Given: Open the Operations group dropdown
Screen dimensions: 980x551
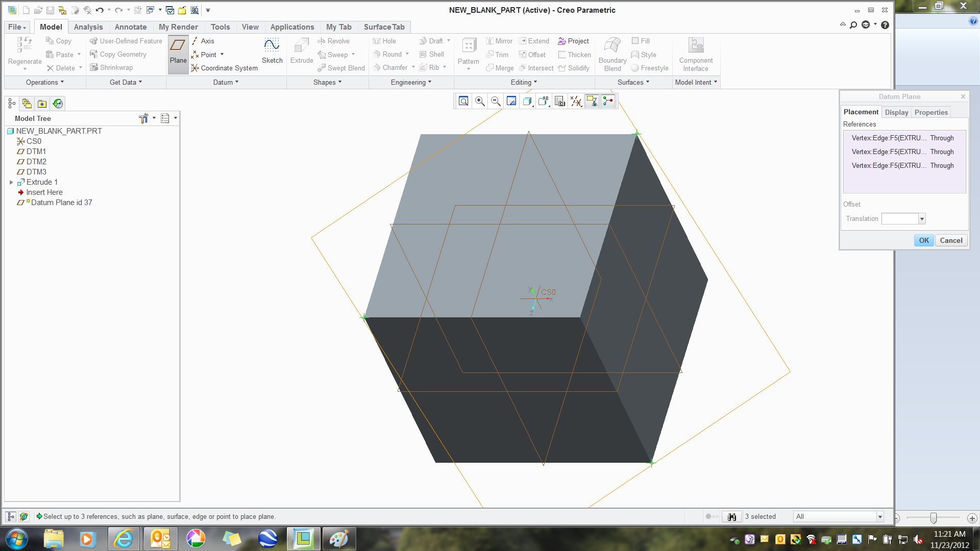Looking at the screenshot, I should pos(45,82).
